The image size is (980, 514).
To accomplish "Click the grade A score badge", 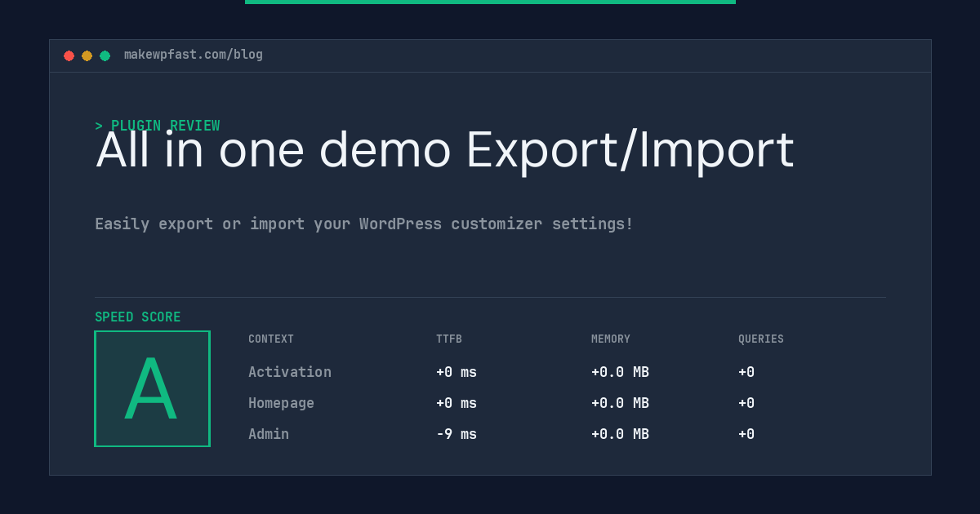I will [152, 388].
